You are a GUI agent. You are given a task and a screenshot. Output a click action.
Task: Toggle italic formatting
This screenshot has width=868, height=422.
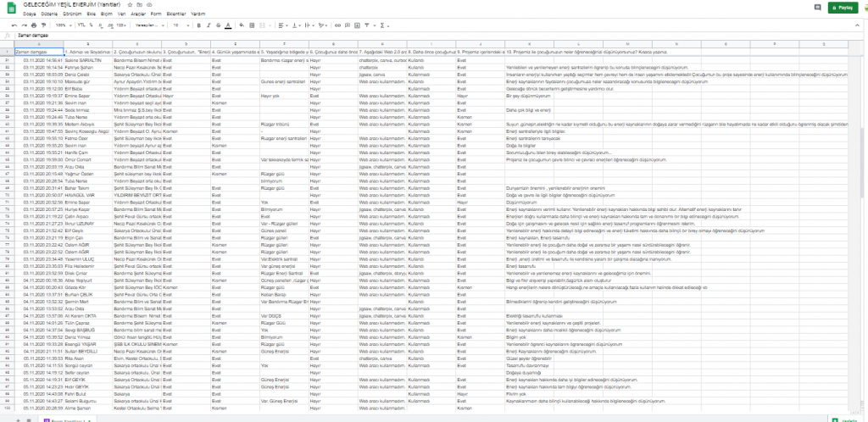[x=209, y=25]
